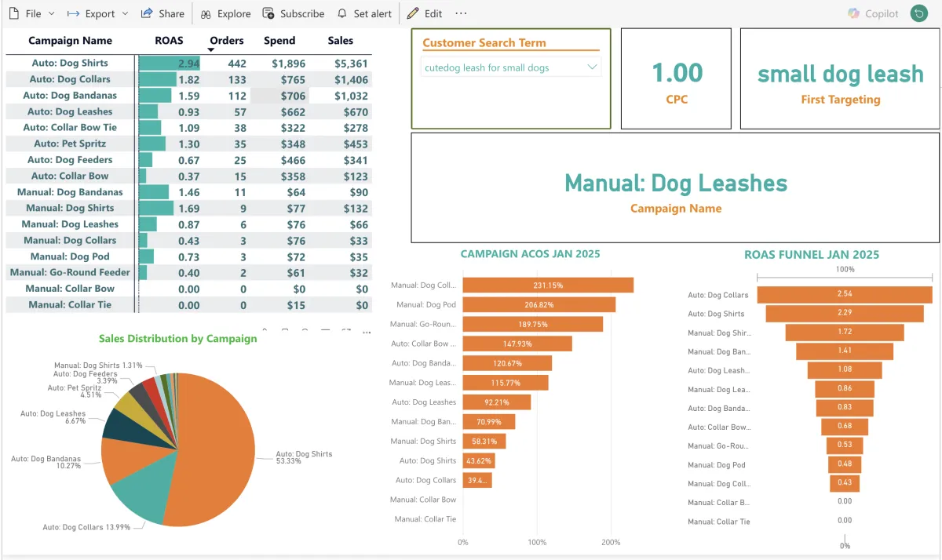Viewport: 942px width, 560px height.
Task: Click the $466 Spend cell
Action: click(292, 160)
